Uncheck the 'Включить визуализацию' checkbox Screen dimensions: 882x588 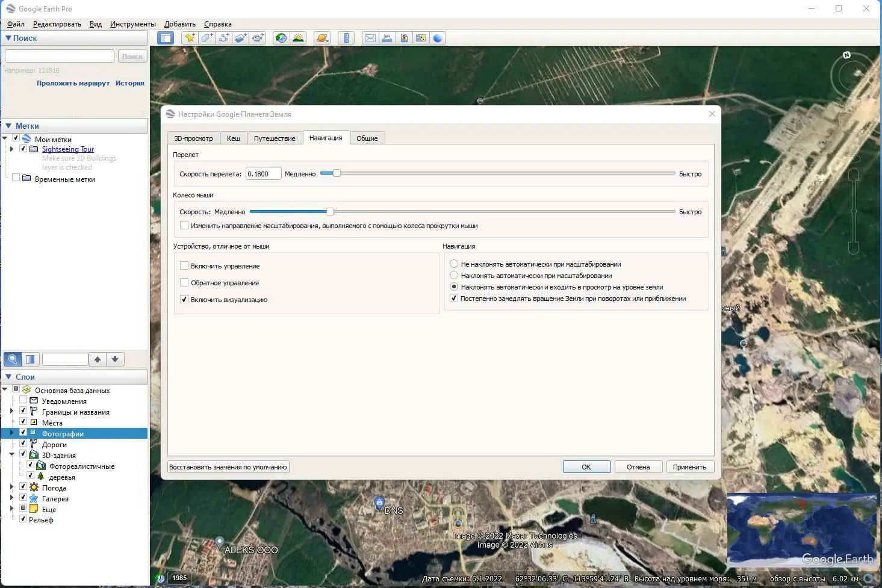pyautogui.click(x=184, y=299)
